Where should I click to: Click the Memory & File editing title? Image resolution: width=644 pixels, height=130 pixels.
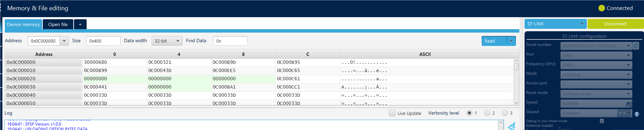[x=38, y=8]
